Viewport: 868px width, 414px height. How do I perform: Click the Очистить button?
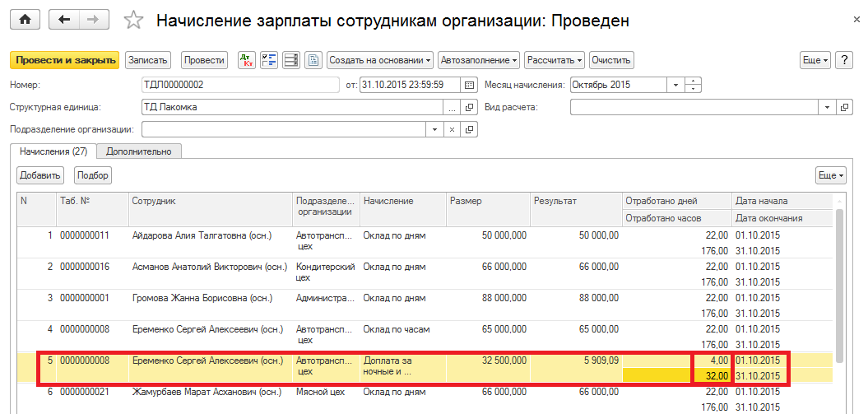(611, 60)
